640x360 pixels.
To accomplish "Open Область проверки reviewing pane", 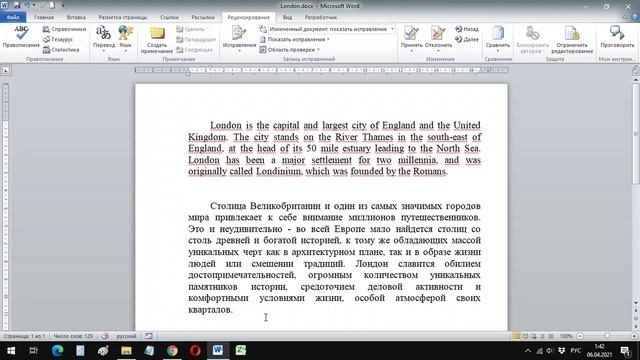I will (x=287, y=49).
